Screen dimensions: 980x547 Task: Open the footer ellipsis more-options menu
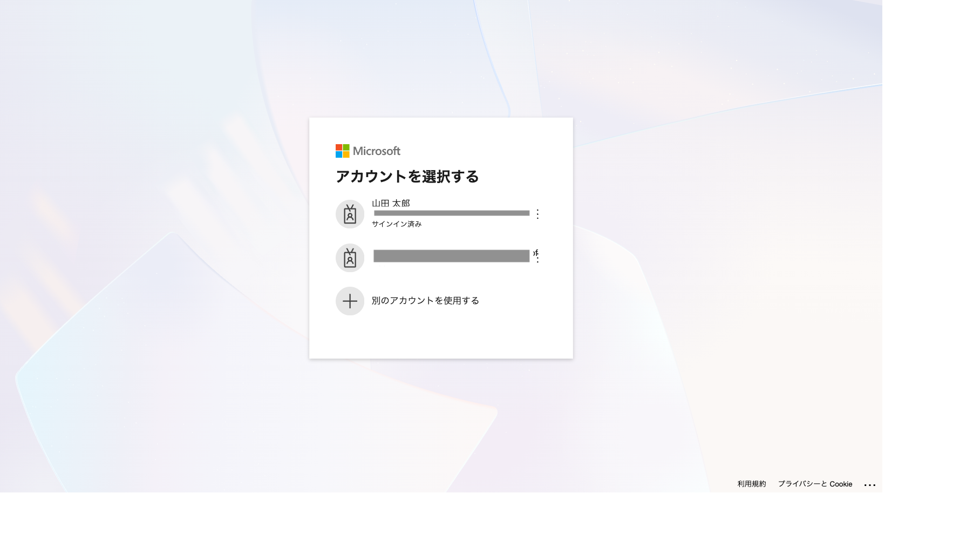point(870,484)
